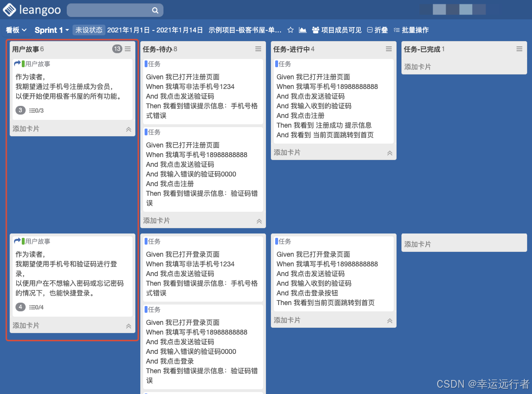The image size is (532, 394).
Task: Collapse the first 用户故事 lane cell
Action: click(129, 129)
